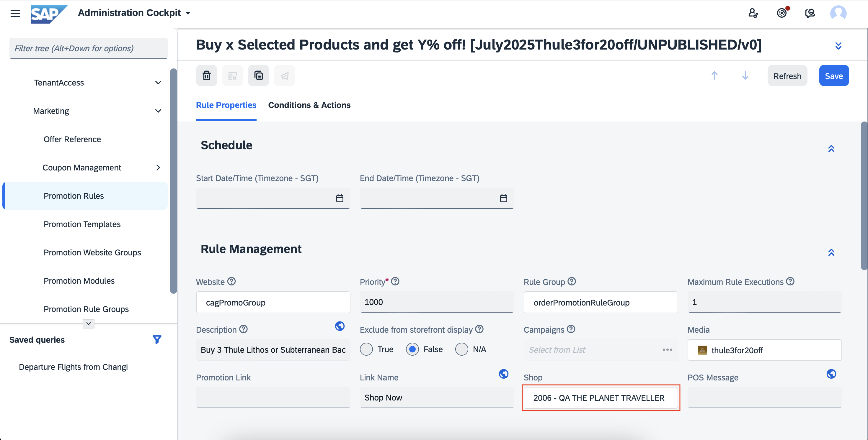Click the Description text field
Screen dimensions: 868x440
coord(273,350)
